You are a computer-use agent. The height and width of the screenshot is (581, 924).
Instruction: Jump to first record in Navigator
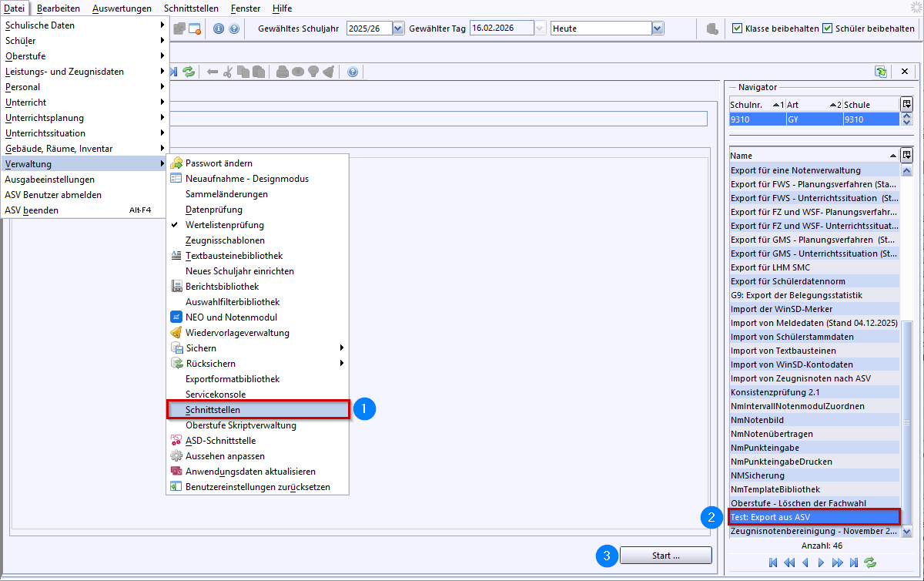coord(773,563)
